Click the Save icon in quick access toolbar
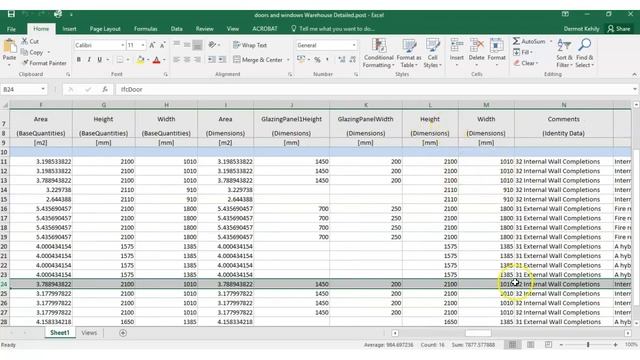640x360 pixels. (x=11, y=14)
